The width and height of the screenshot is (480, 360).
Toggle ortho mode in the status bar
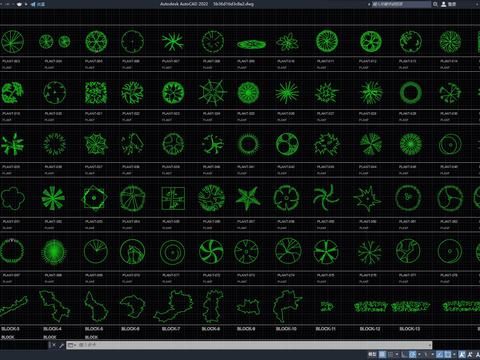pyautogui.click(x=404, y=354)
